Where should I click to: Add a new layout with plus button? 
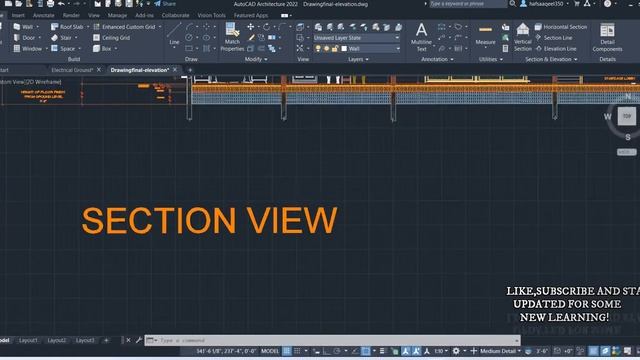coord(106,340)
